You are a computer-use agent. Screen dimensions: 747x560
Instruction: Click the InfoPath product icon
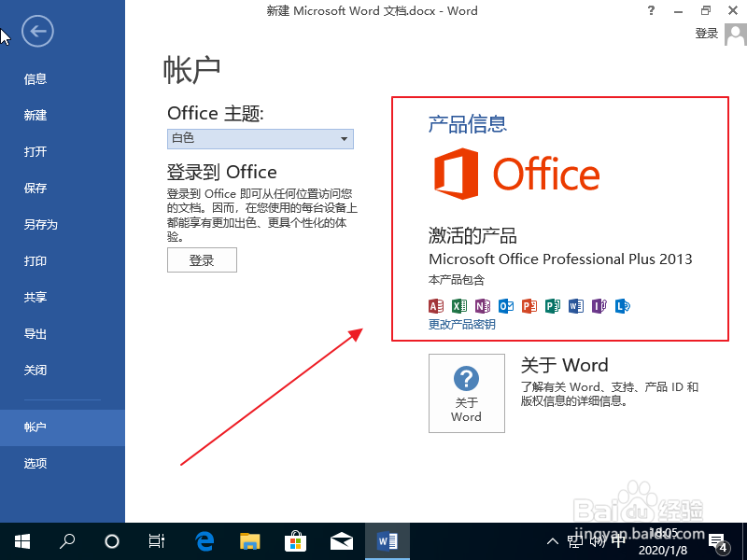[x=599, y=306]
